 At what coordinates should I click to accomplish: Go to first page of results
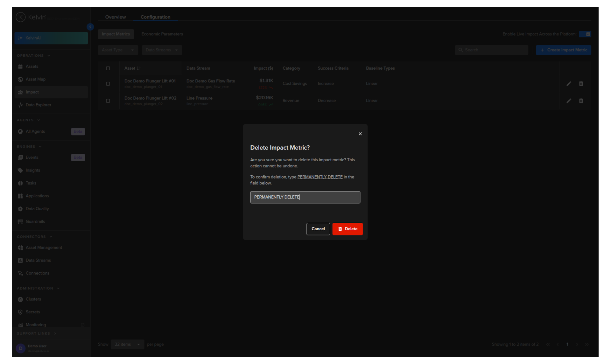(548, 344)
